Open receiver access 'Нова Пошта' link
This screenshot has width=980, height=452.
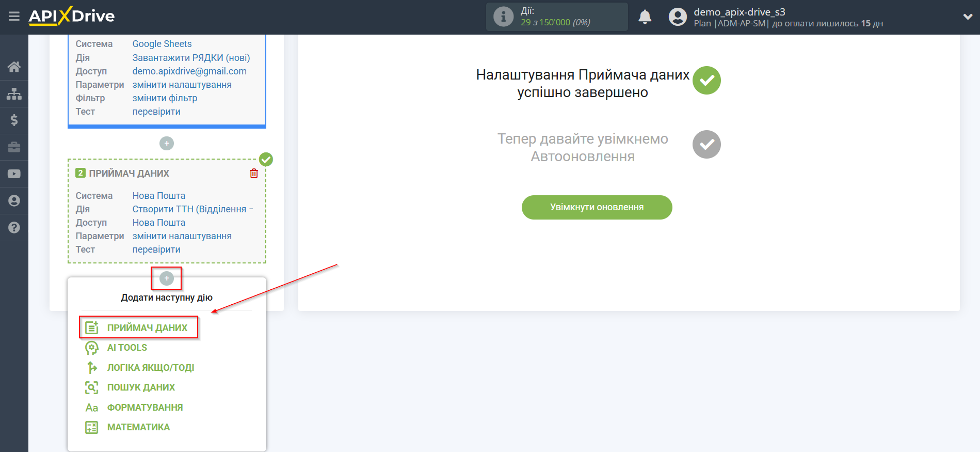(158, 223)
